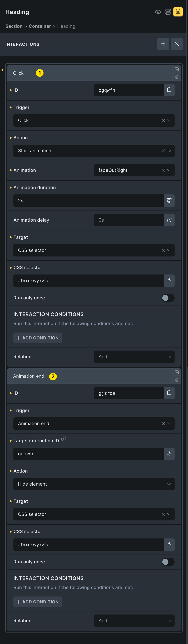Add a new interaction with plus button

(163, 44)
